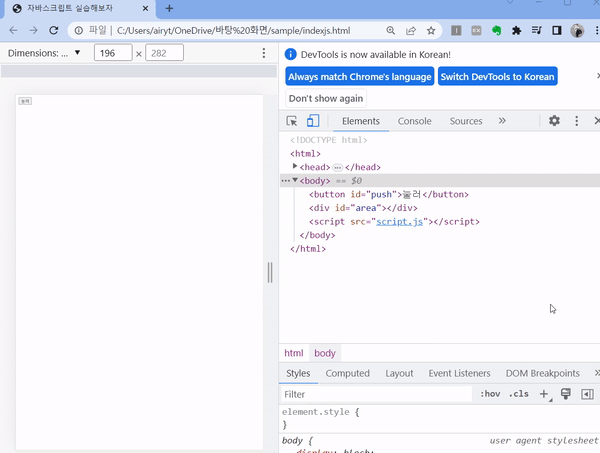Expand the head element node
The width and height of the screenshot is (600, 453).
coord(295,166)
